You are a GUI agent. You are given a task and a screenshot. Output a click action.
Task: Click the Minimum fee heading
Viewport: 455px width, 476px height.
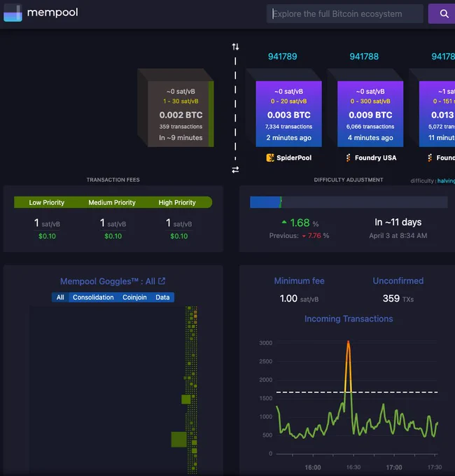pyautogui.click(x=300, y=281)
